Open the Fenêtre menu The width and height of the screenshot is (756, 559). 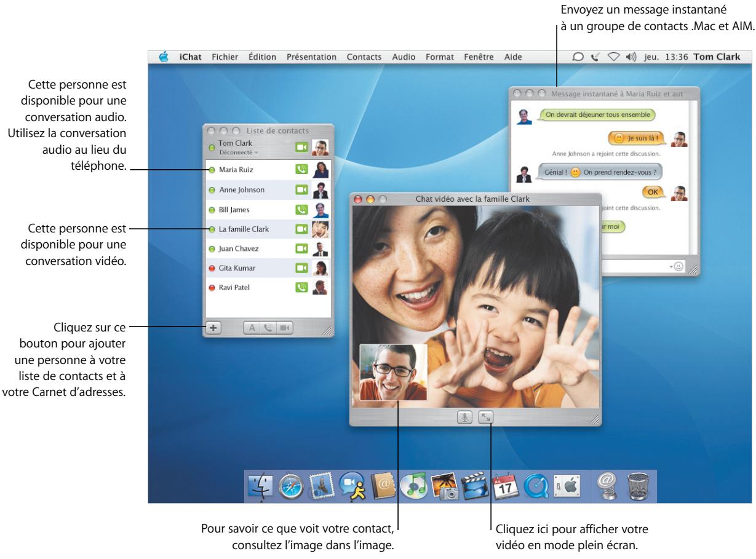[x=479, y=57]
